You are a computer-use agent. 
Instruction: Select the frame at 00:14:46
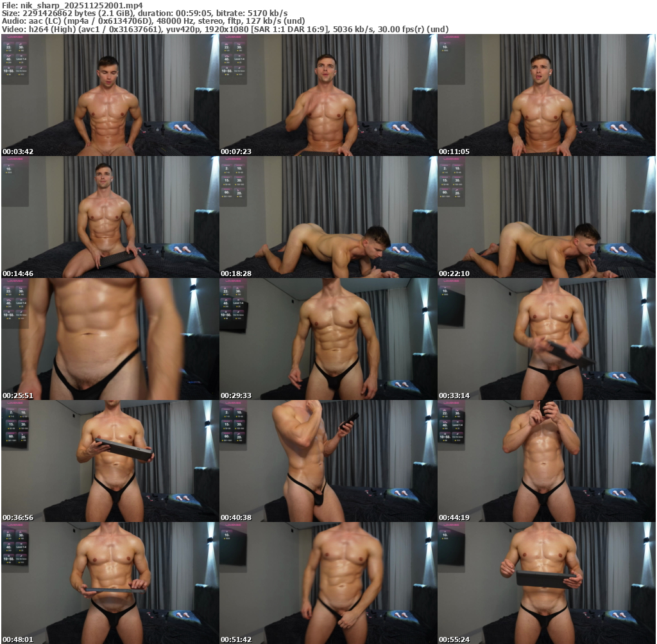[110, 217]
